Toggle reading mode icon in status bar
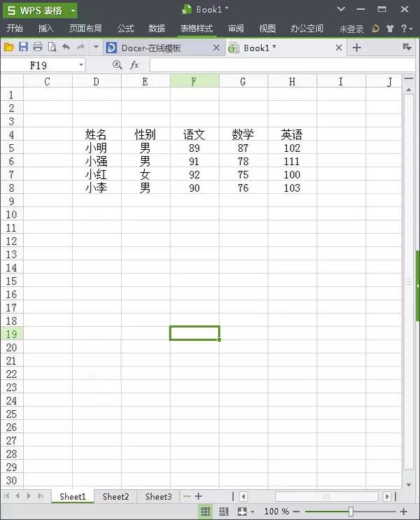Viewport: 420px width, 520px height. point(241,512)
